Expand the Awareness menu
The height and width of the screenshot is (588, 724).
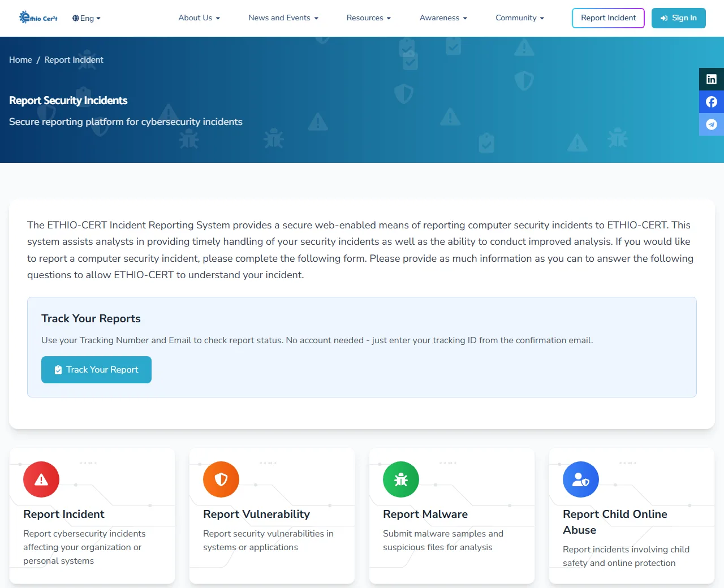(443, 18)
